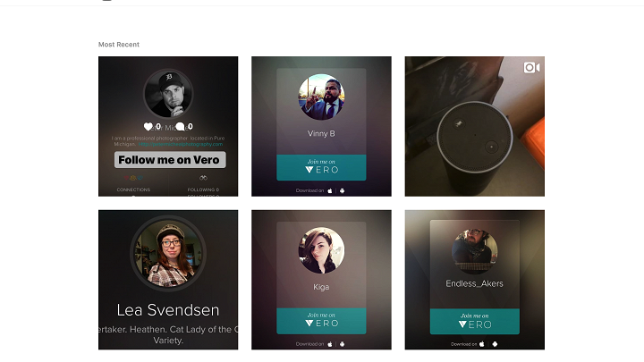This screenshot has width=644, height=362.
Task: Click 'Join me on VERO' under Endless_Akers
Action: coord(475,321)
